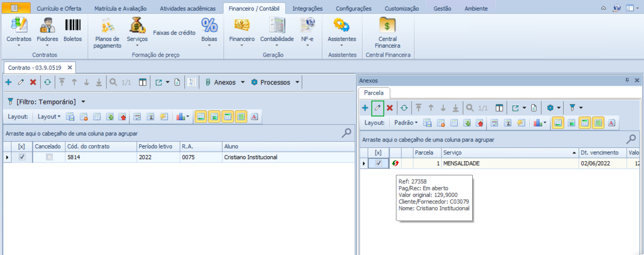Open the Ambiente ribbon tab
Screen dimensions: 644x255
click(476, 9)
